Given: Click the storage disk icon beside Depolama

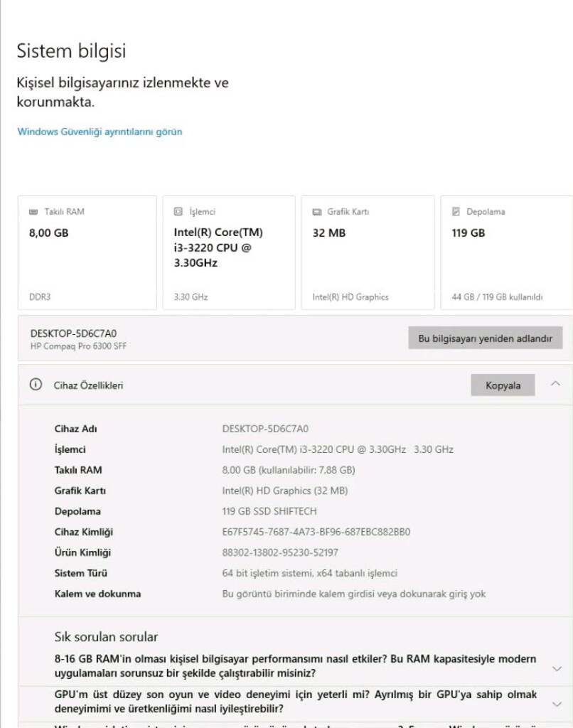Looking at the screenshot, I should point(456,211).
